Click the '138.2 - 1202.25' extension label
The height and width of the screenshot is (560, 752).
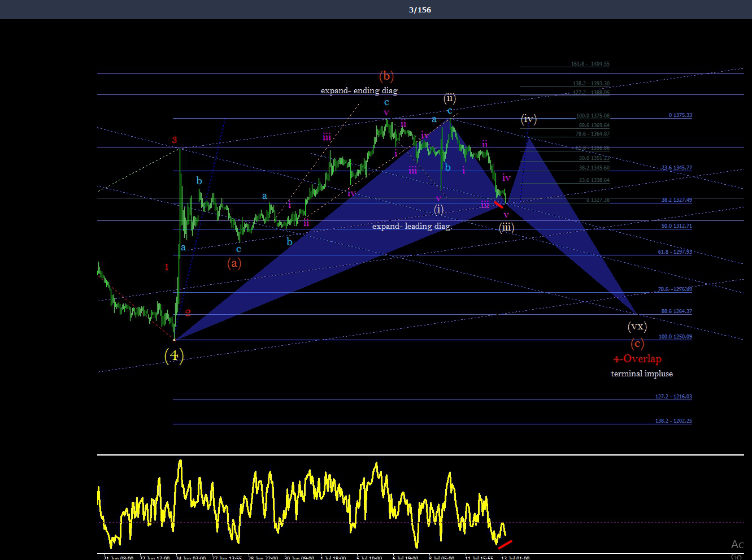click(673, 421)
